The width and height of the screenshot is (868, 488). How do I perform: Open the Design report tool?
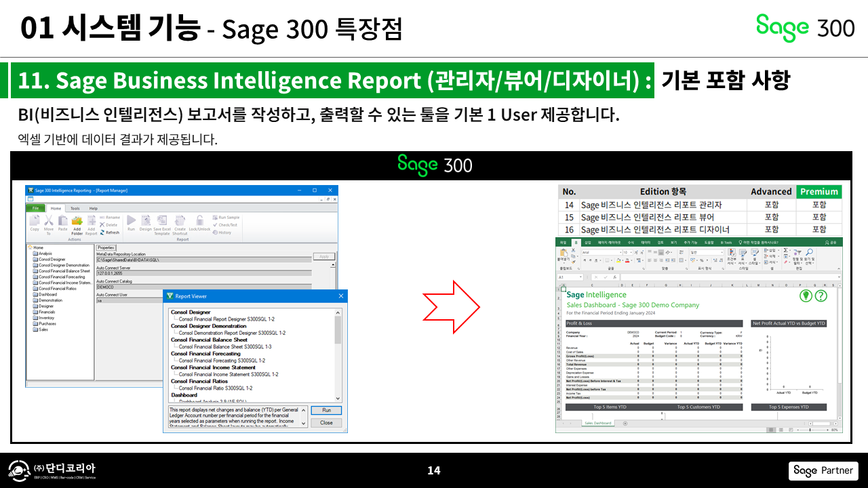pos(146,223)
